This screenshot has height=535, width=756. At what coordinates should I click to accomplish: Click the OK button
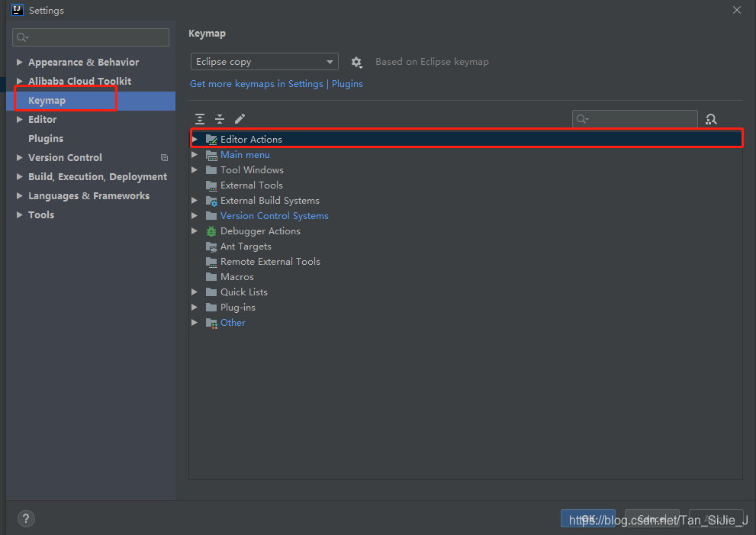click(x=587, y=518)
